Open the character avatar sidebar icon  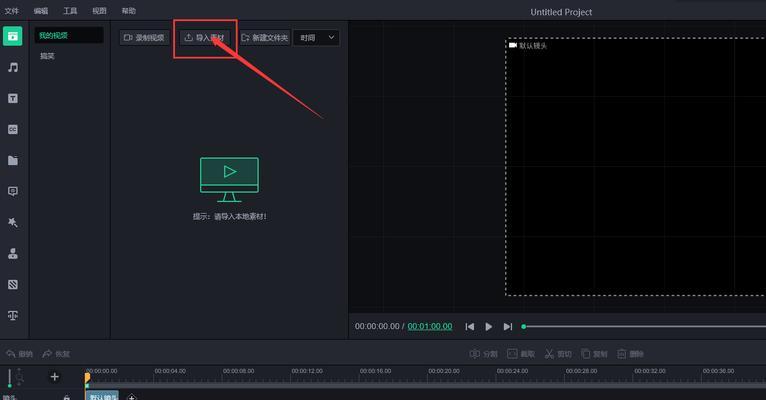tap(13, 253)
